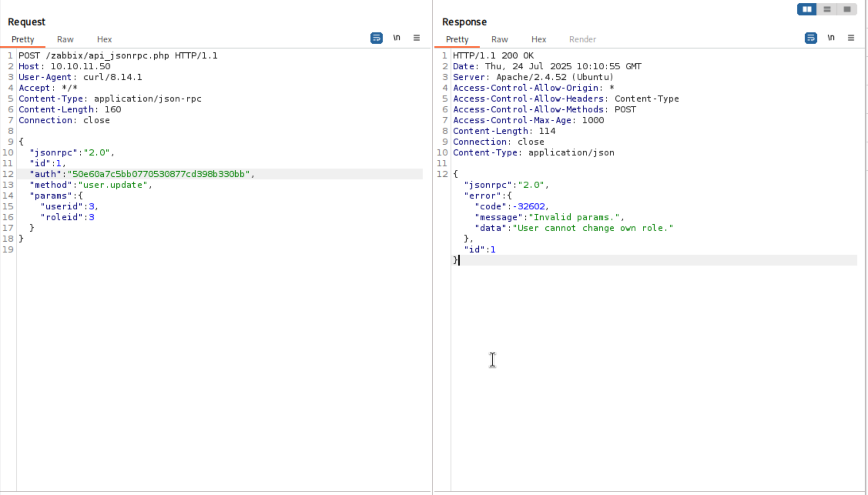Click the "jsonrpc":"2.0" line in response
868x495 pixels.
tap(506, 185)
